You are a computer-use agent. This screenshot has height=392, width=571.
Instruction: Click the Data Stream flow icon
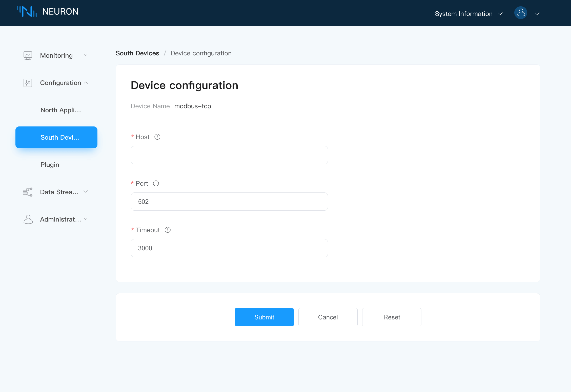pos(28,192)
